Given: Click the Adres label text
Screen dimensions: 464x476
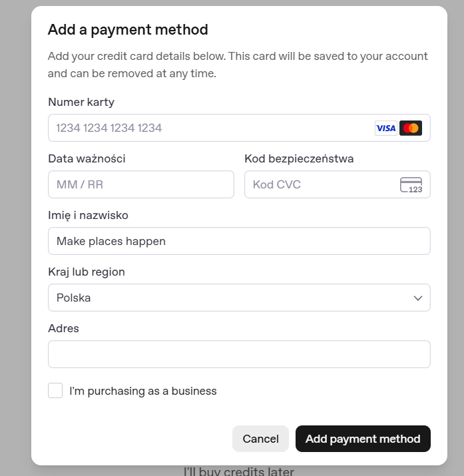Looking at the screenshot, I should pyautogui.click(x=64, y=328).
